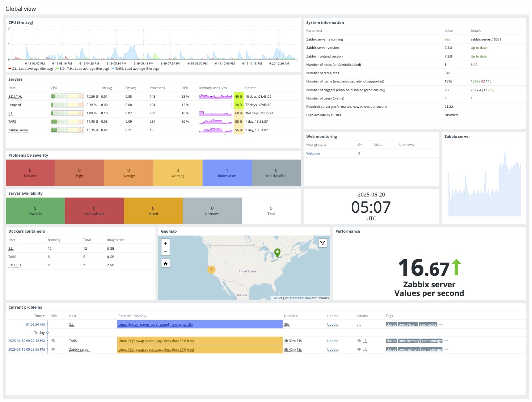Reset Geomap to home view
Image resolution: width=532 pixels, height=402 pixels.
click(x=165, y=263)
